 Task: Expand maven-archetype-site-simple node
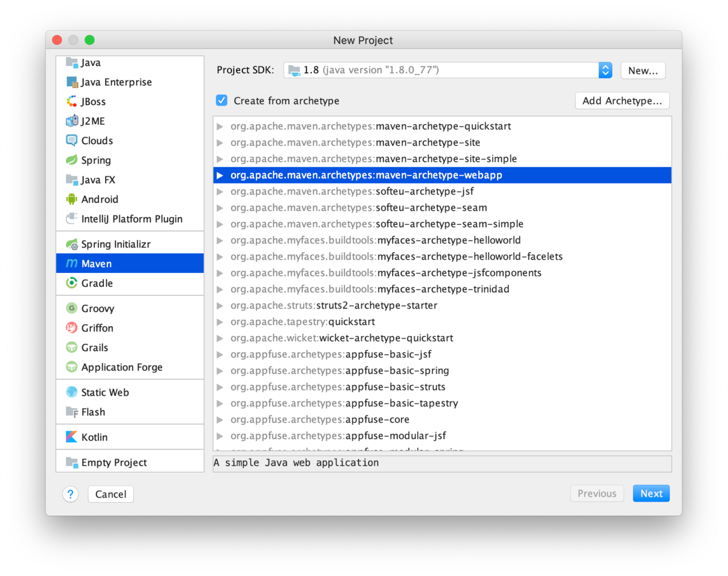coord(220,159)
